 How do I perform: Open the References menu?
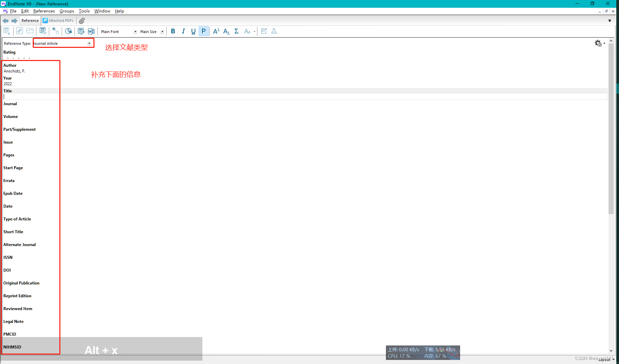[44, 11]
